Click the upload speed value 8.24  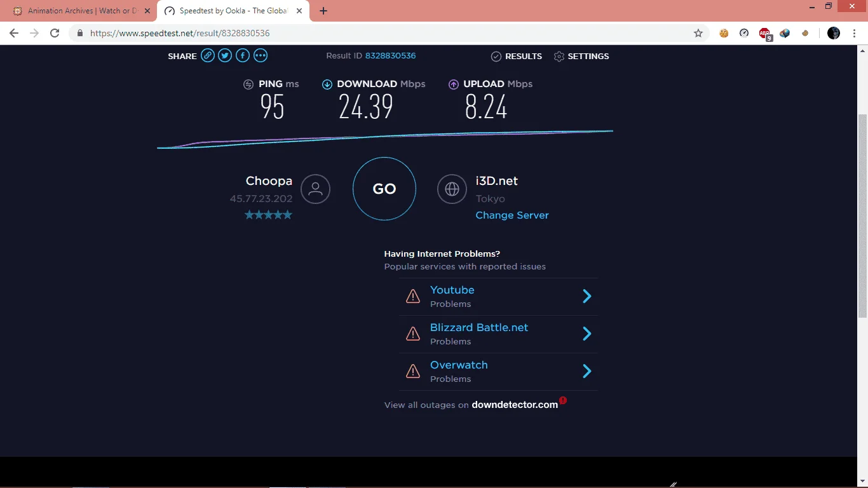486,107
